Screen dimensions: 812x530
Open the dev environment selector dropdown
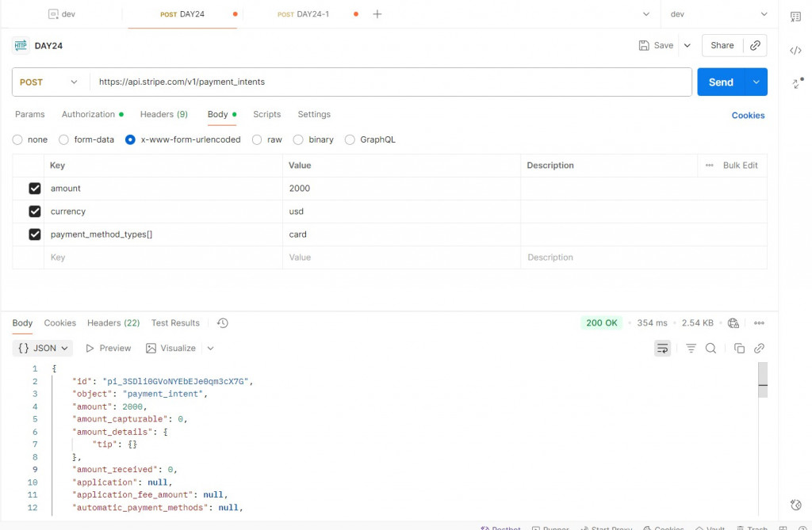point(718,14)
